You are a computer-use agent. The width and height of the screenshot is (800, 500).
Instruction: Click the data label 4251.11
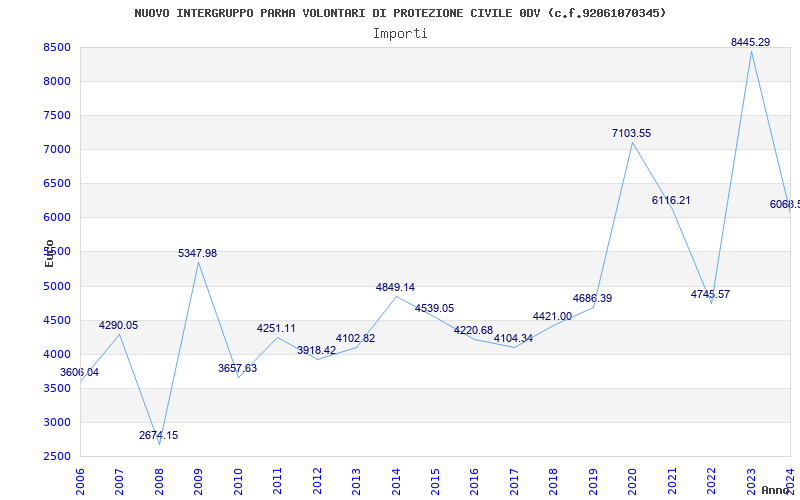[x=276, y=328]
